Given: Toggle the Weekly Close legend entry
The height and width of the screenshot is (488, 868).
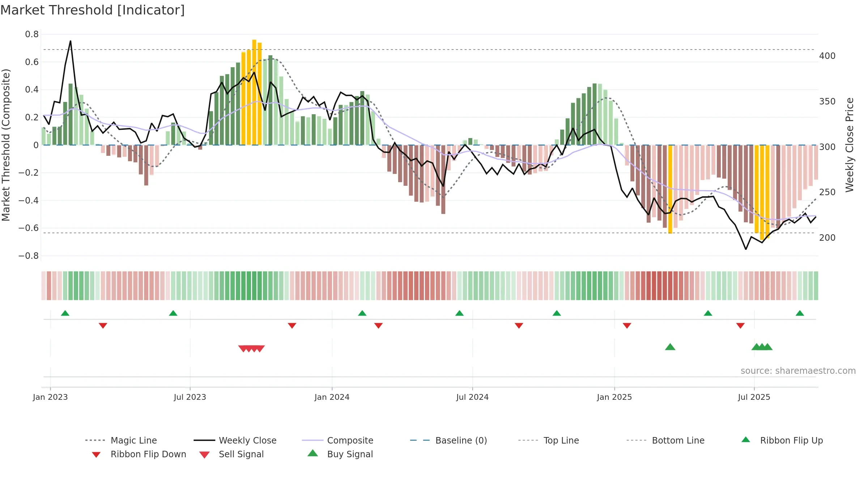Looking at the screenshot, I should 235,440.
